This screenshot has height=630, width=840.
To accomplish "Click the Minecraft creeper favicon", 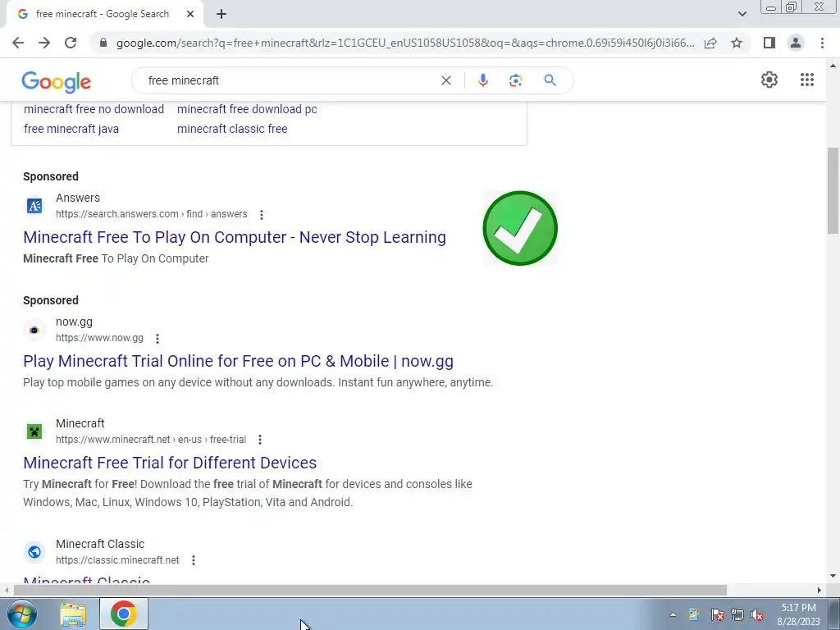I will pyautogui.click(x=34, y=431).
